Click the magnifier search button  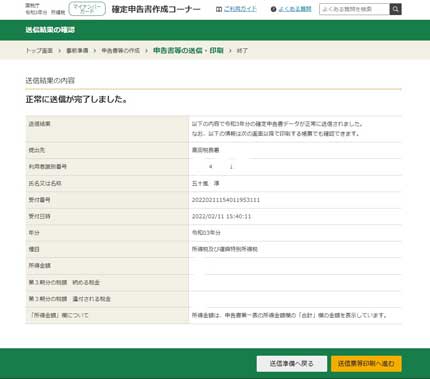coord(395,9)
